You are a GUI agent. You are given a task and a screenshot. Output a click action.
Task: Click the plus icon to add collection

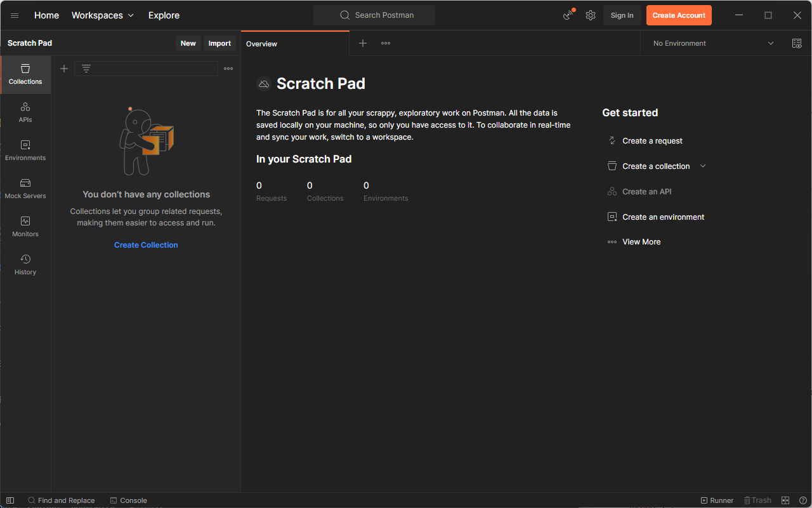pos(64,69)
